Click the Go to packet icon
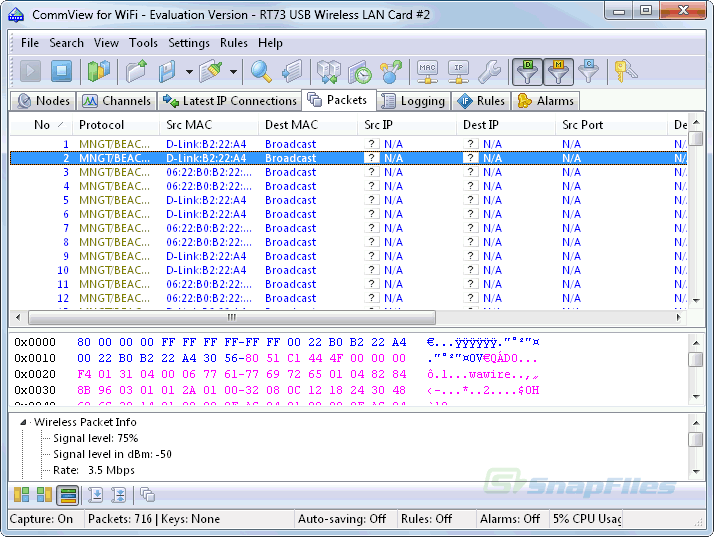The image size is (714, 537). click(292, 71)
